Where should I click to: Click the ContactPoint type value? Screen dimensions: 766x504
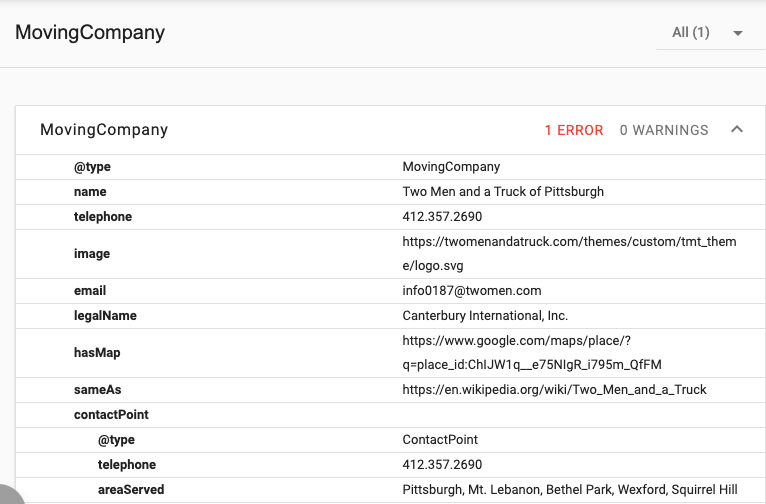tap(440, 439)
